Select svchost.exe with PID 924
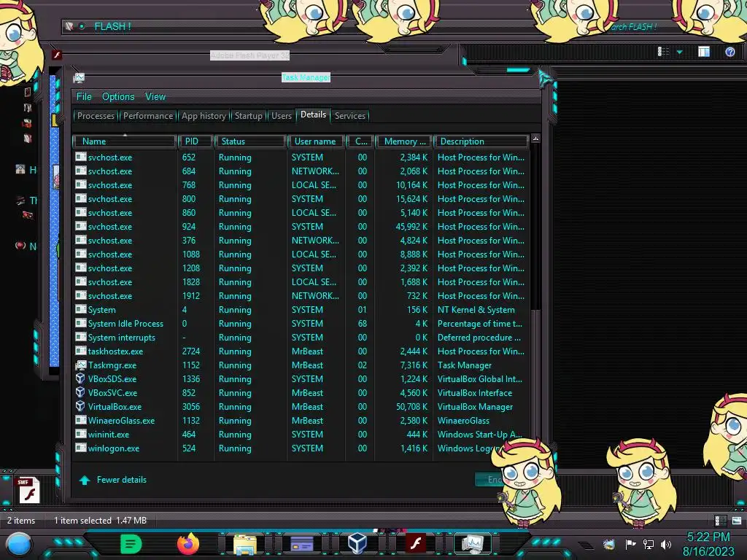This screenshot has width=747, height=560. click(x=300, y=227)
